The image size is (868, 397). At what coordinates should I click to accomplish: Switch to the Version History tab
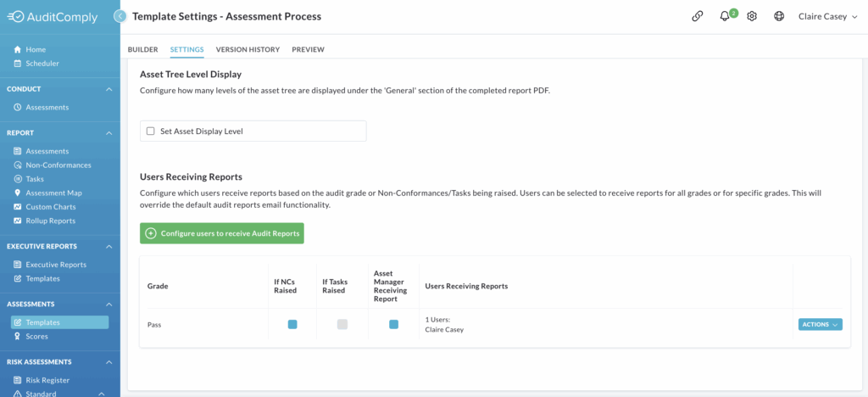(248, 49)
